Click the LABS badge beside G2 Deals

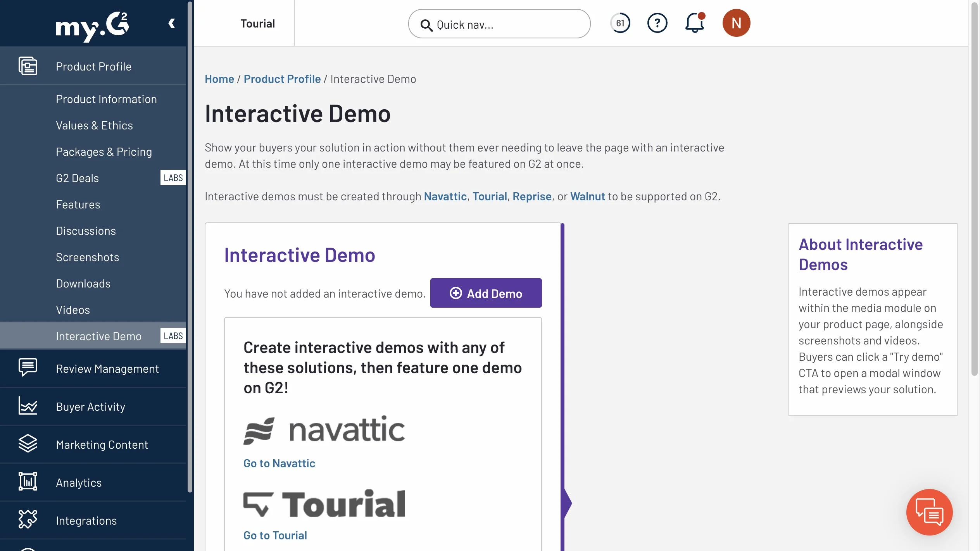point(173,178)
